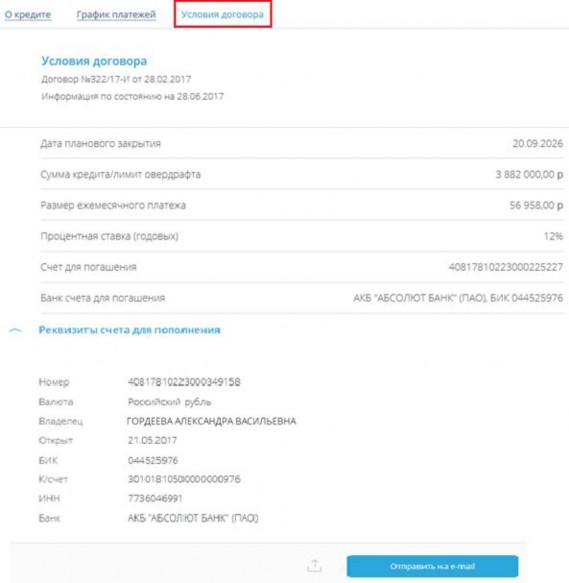569x583 pixels.
Task: Click contract number Договор №322/17-И text
Action: tap(86, 79)
